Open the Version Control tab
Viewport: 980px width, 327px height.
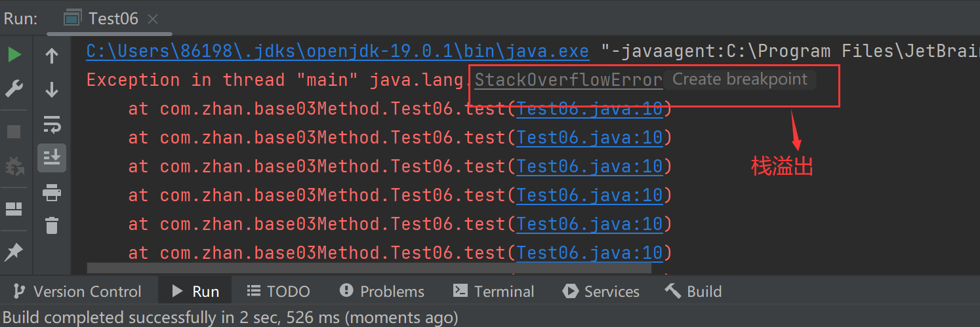tap(77, 292)
